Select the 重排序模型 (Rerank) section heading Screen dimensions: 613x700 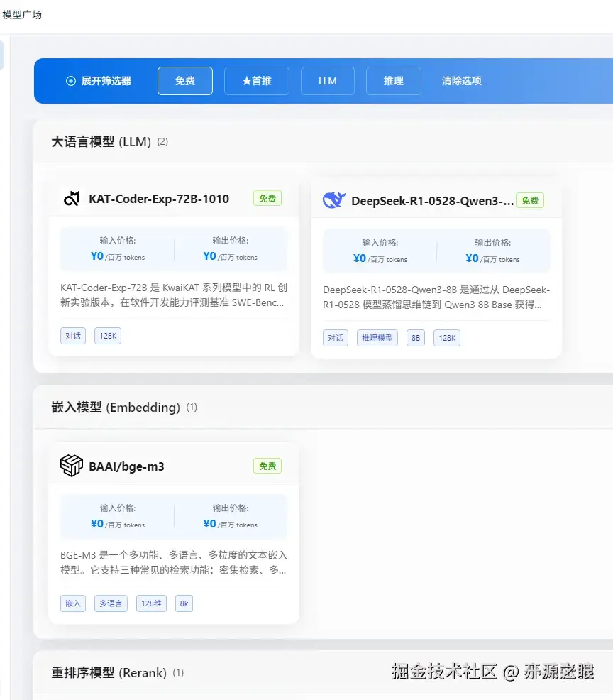click(x=109, y=673)
